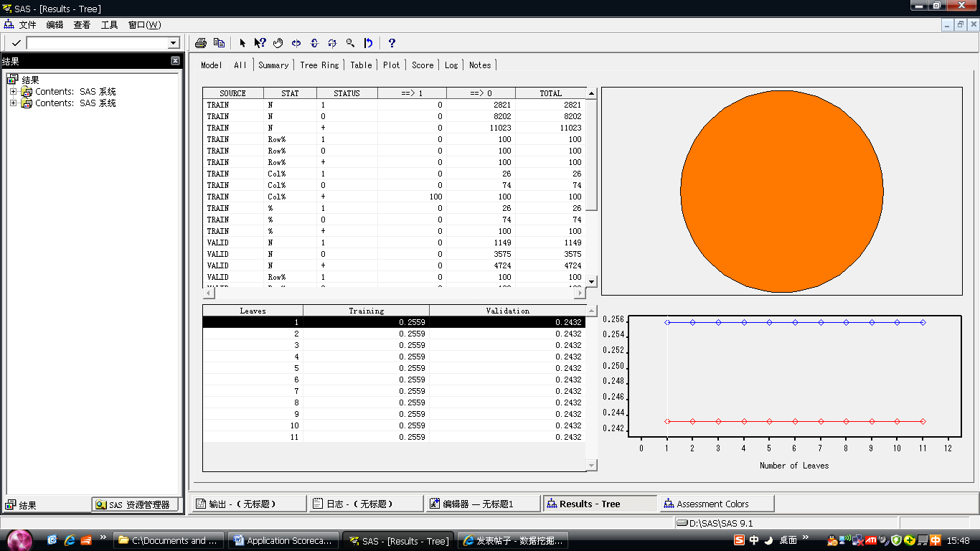Screen dimensions: 980x551
Task: Select the arrow pointer tool
Action: point(242,43)
